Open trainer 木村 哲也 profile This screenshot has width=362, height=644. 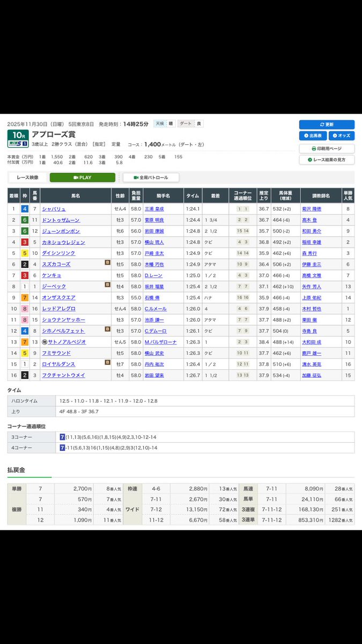click(x=312, y=309)
